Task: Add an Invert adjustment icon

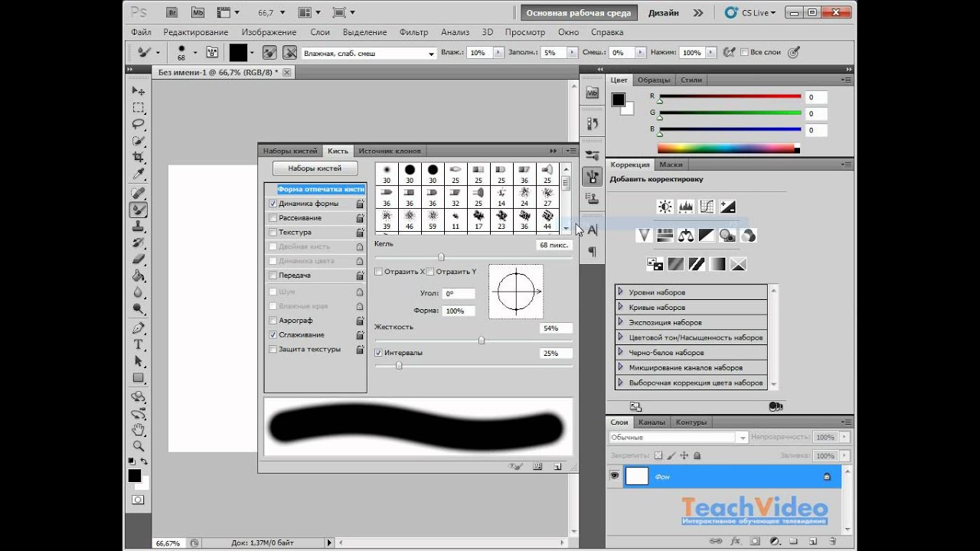Action: point(655,264)
